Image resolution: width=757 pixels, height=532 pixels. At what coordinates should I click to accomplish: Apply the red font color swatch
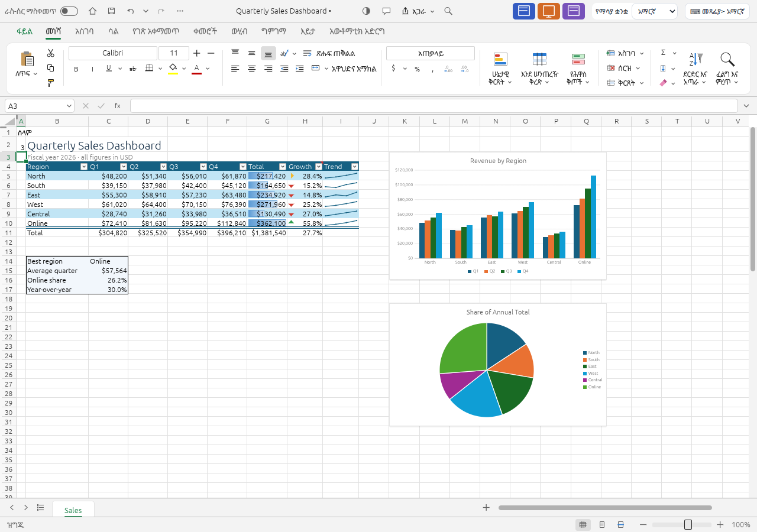196,69
